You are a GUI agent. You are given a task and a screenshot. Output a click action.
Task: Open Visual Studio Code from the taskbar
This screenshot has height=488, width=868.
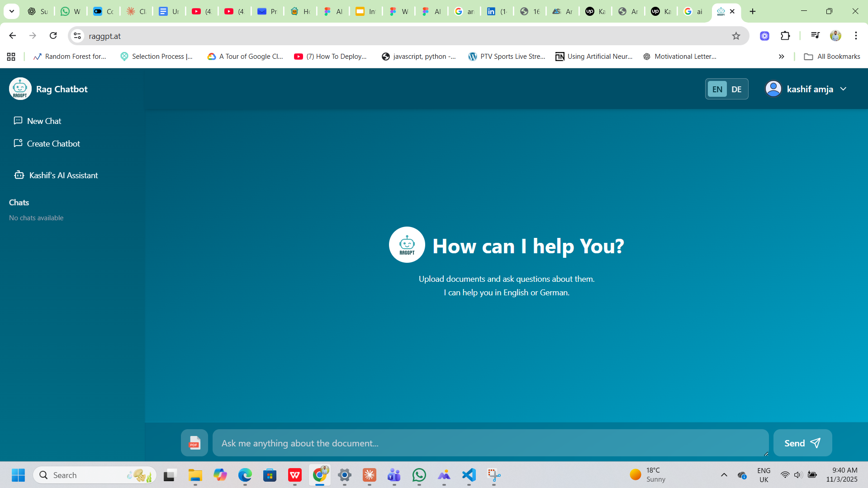click(x=469, y=475)
